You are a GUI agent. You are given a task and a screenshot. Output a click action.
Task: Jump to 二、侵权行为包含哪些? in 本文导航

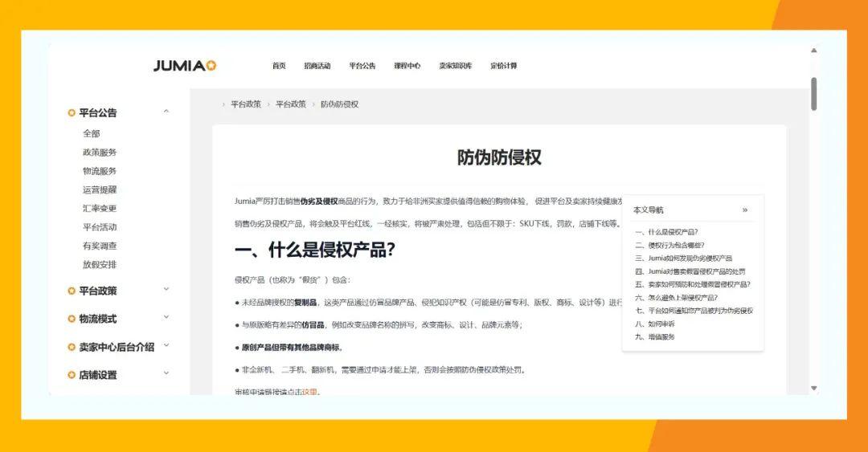[x=669, y=245]
